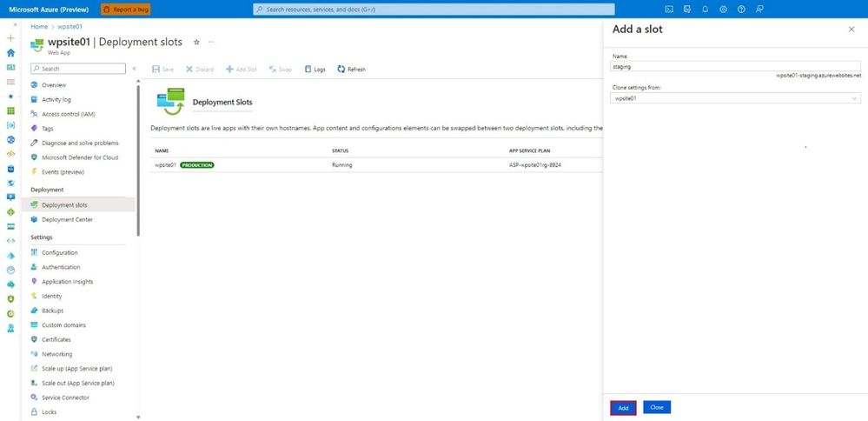Open the help question mark icon
Viewport: 868px width, 421px height.
point(741,9)
